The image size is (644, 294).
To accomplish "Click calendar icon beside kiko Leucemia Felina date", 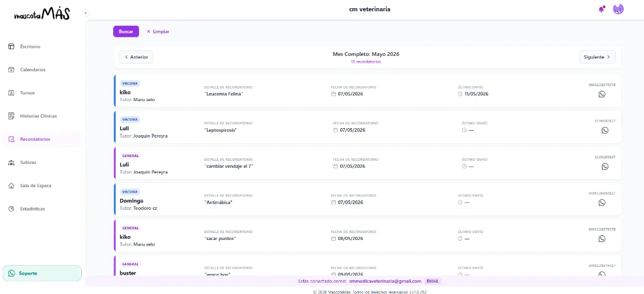I will click(x=334, y=94).
